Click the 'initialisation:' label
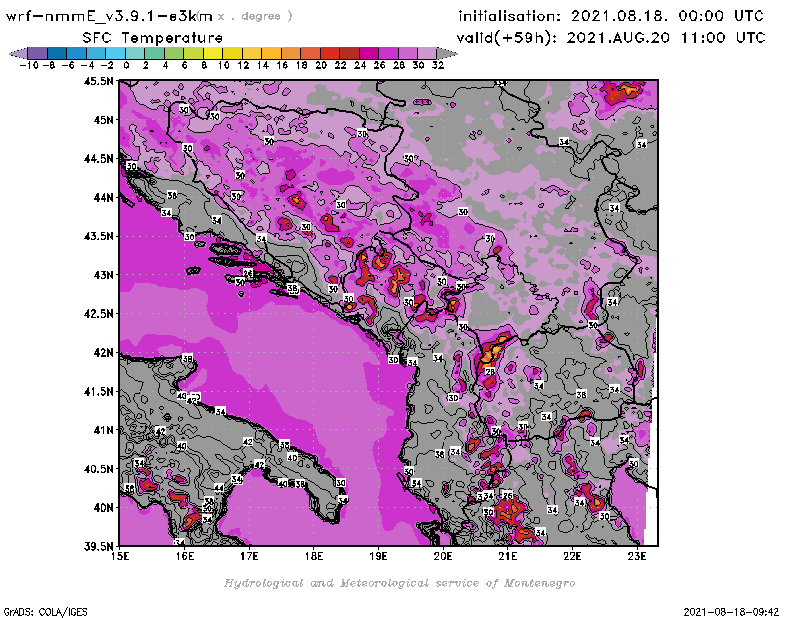The width and height of the screenshot is (800, 618). click(509, 16)
